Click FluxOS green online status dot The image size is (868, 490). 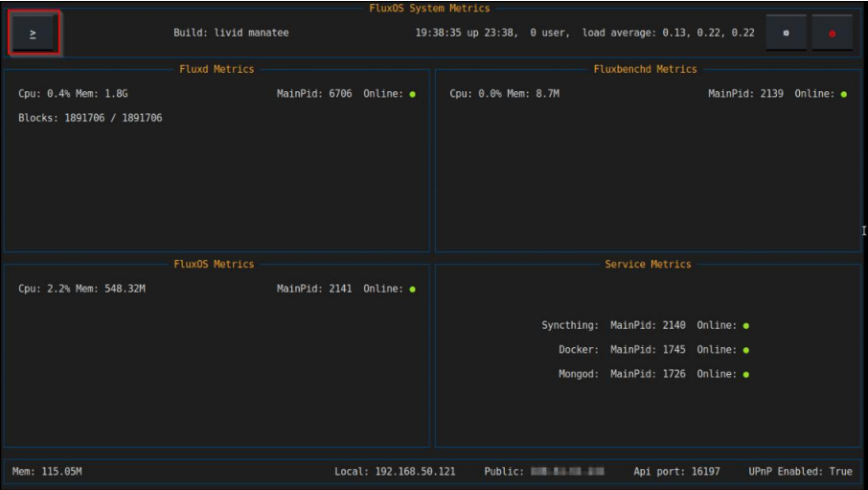[412, 289]
